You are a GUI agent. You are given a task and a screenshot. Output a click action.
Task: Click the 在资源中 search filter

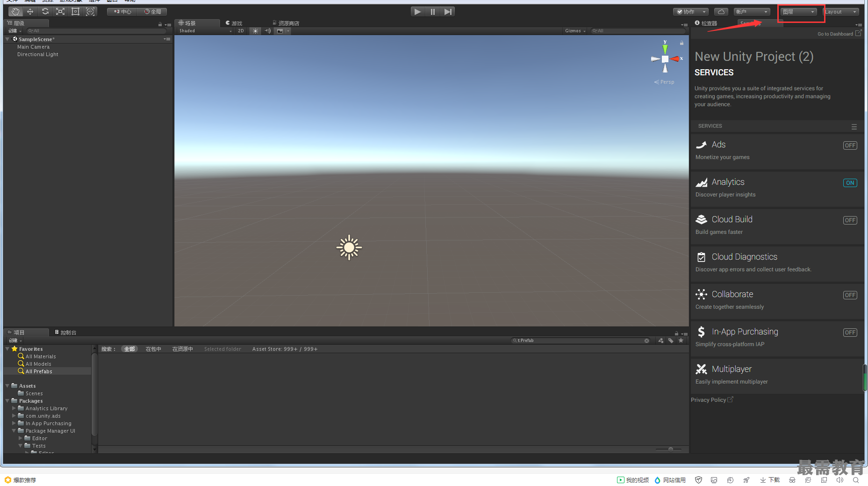[183, 349]
